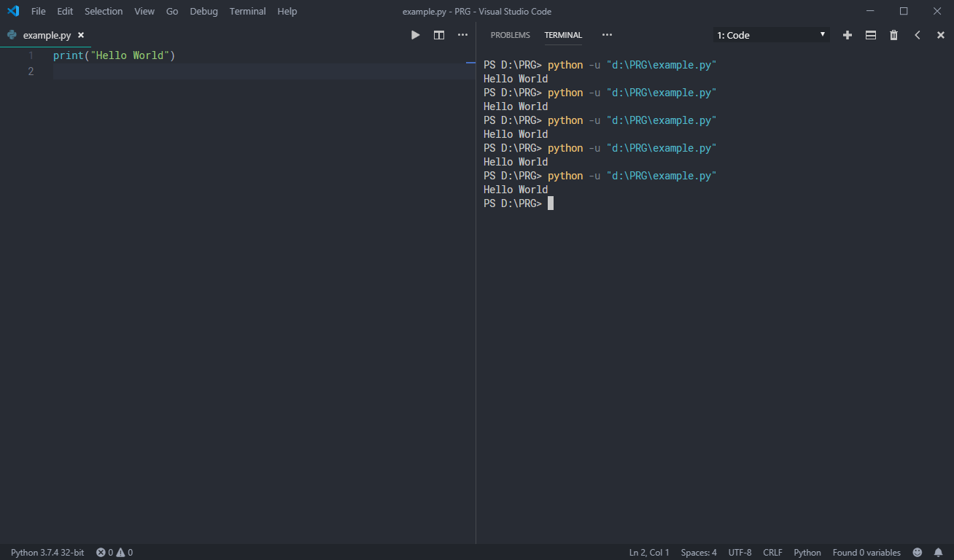Open the Debug menu
Viewport: 954px width, 560px height.
click(203, 11)
